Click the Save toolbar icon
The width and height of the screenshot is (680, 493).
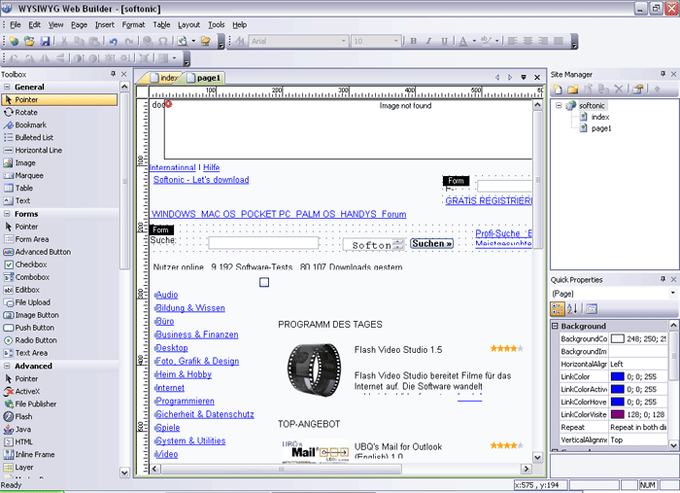coord(45,41)
